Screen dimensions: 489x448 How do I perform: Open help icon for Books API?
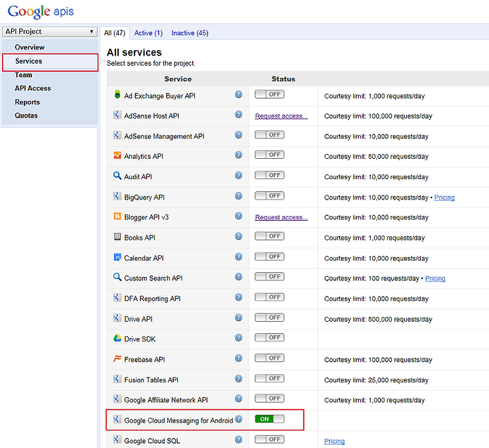tap(238, 236)
